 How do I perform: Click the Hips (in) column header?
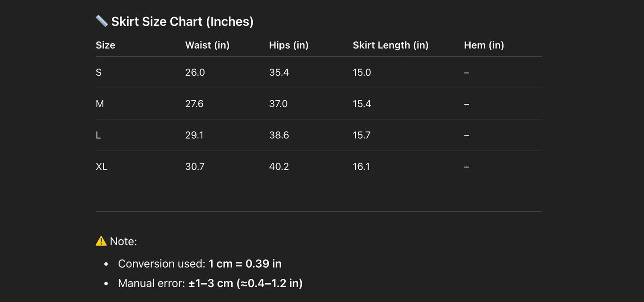tap(289, 45)
